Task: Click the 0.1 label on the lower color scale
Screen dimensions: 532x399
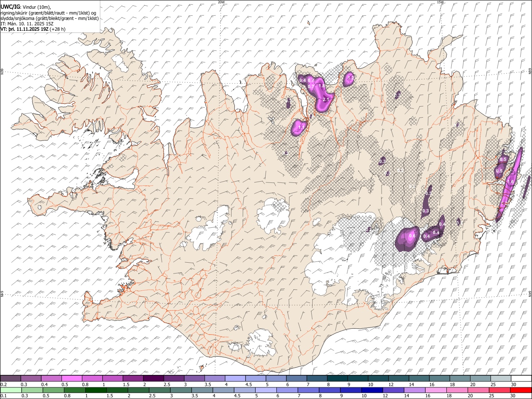Action: click(4, 396)
